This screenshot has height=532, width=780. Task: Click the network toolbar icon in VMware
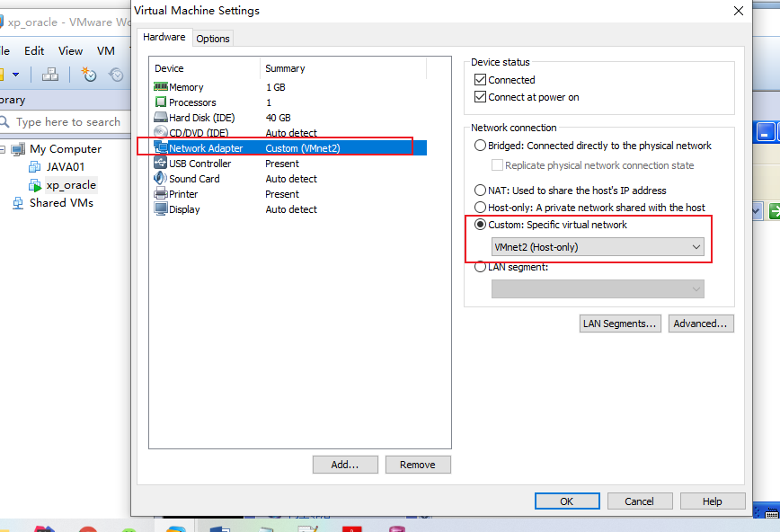click(50, 75)
